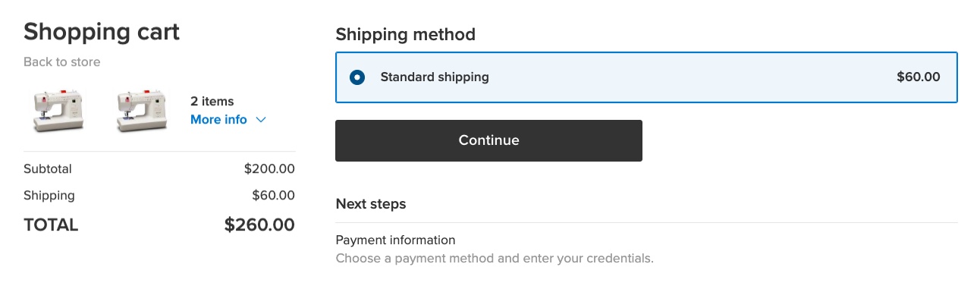Open the first sewing machine thumbnail

pos(58,111)
